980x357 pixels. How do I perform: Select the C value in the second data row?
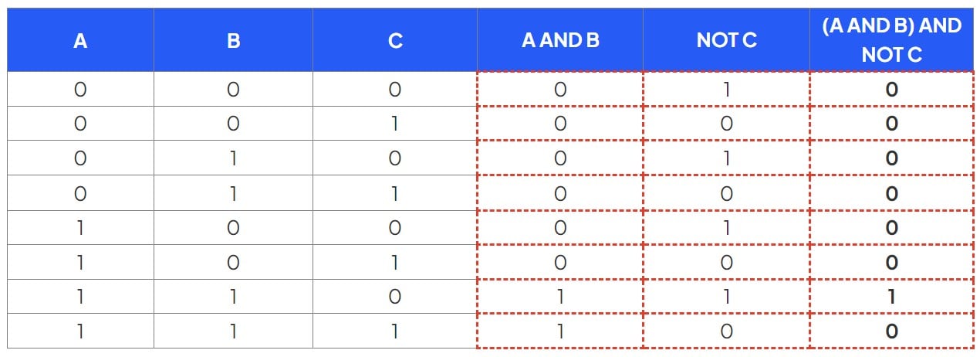coord(395,124)
